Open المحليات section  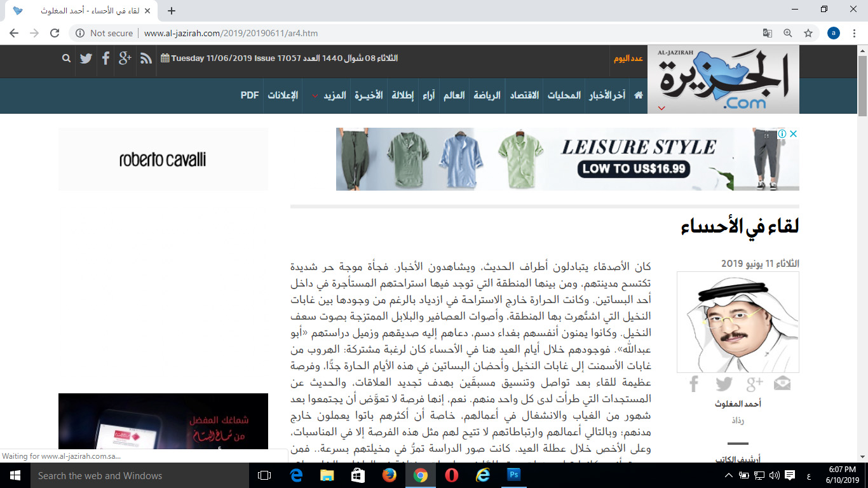tap(565, 95)
